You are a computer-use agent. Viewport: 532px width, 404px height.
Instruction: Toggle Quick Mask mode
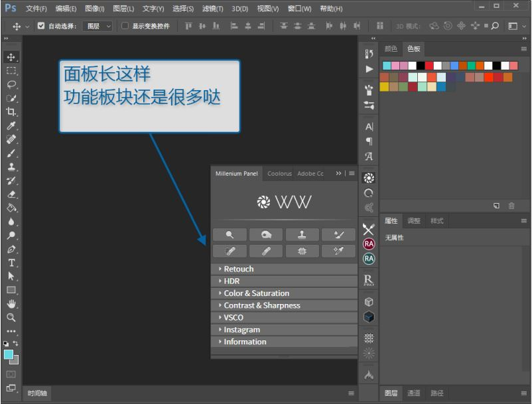(x=11, y=374)
